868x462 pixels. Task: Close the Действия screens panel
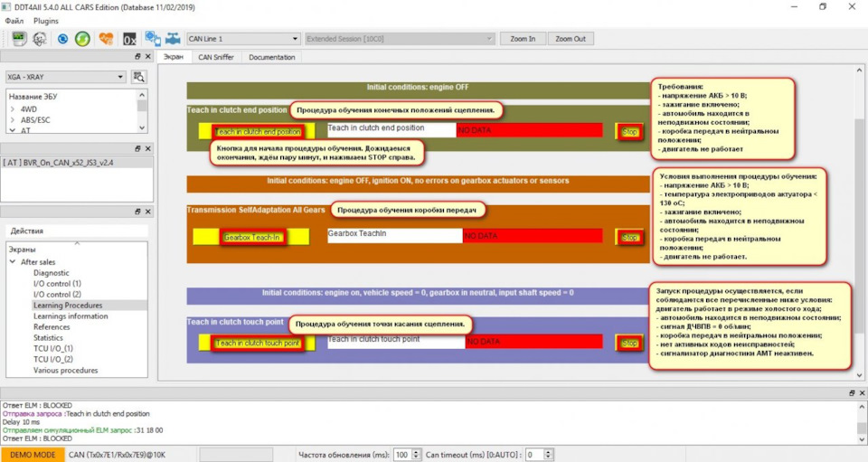click(x=147, y=212)
